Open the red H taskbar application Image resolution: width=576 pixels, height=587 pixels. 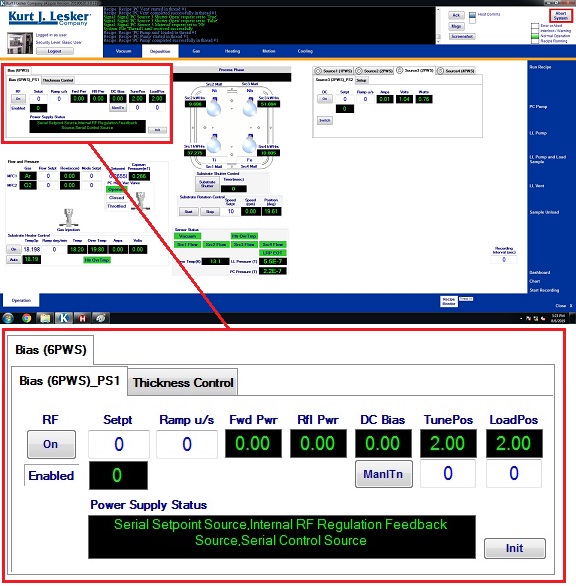[82, 318]
